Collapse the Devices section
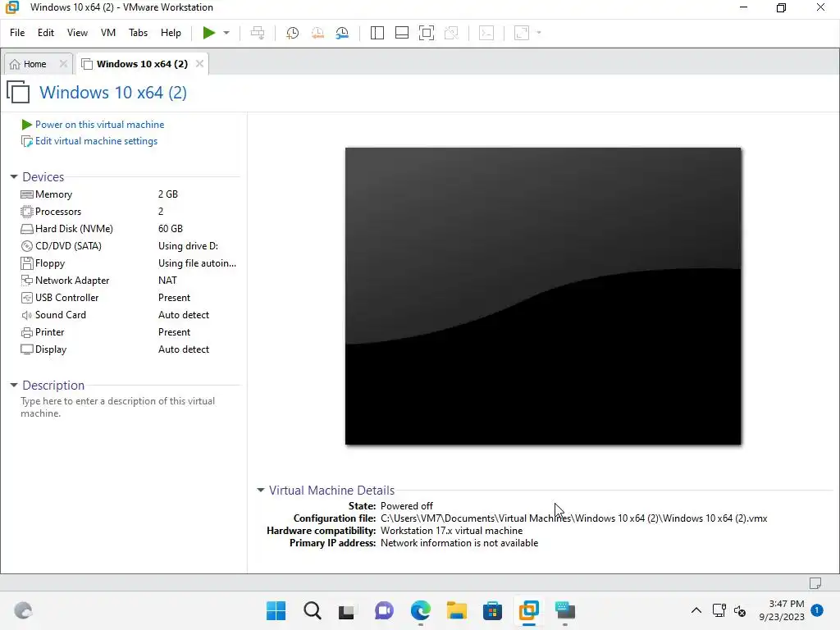840x630 pixels. click(x=14, y=177)
